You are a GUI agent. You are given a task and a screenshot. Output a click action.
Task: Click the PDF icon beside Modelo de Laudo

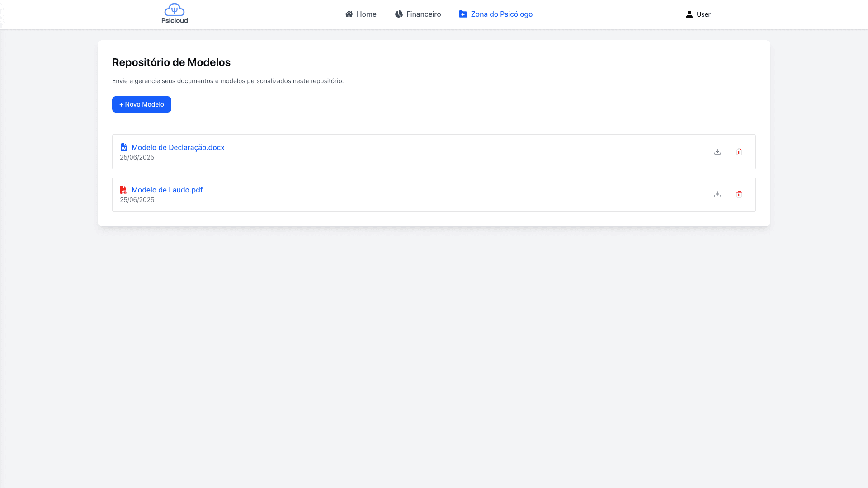pyautogui.click(x=123, y=189)
